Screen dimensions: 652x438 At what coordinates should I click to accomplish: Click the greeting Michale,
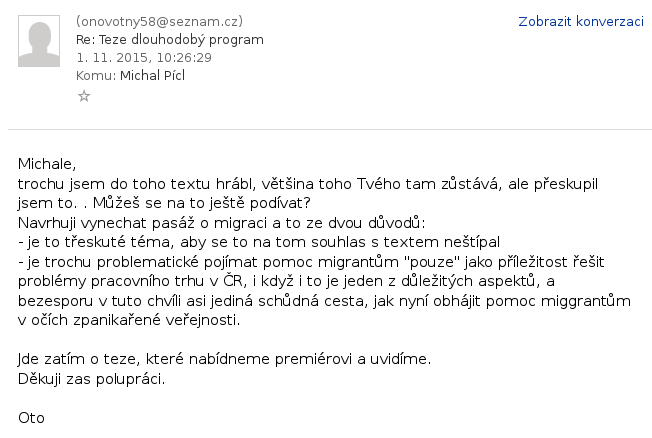[47, 164]
